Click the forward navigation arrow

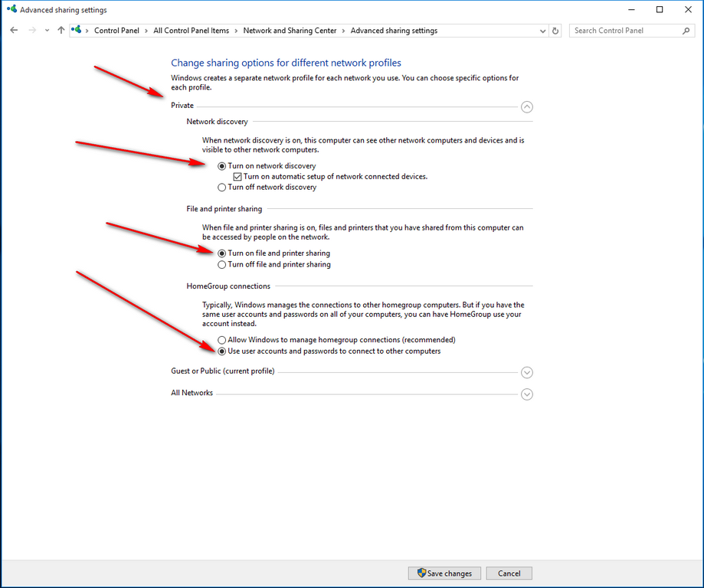tap(32, 31)
